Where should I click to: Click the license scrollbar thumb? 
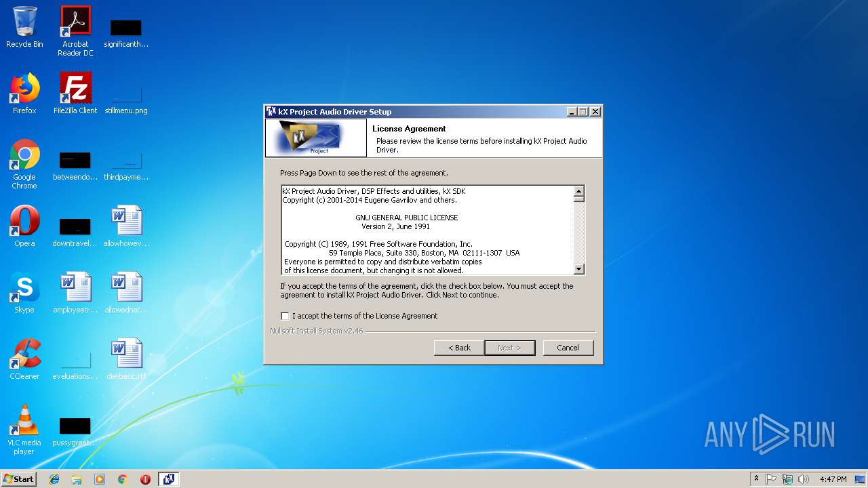(578, 199)
